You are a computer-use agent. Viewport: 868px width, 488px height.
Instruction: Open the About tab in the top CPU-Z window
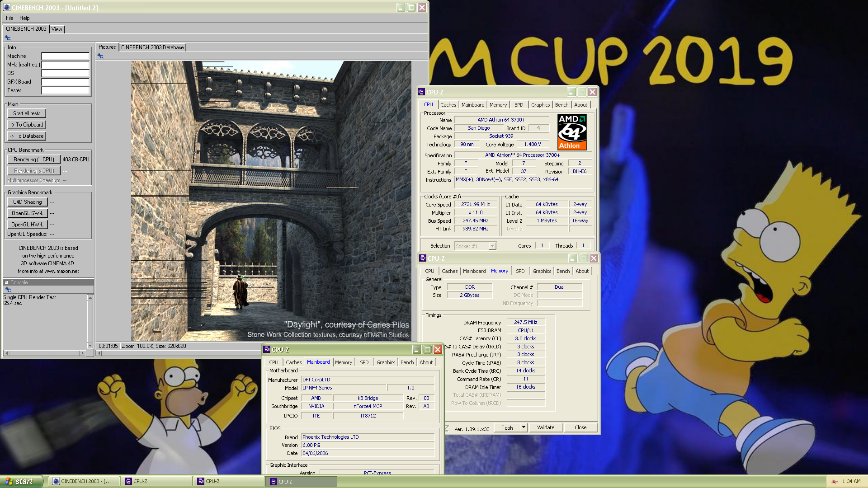click(580, 105)
